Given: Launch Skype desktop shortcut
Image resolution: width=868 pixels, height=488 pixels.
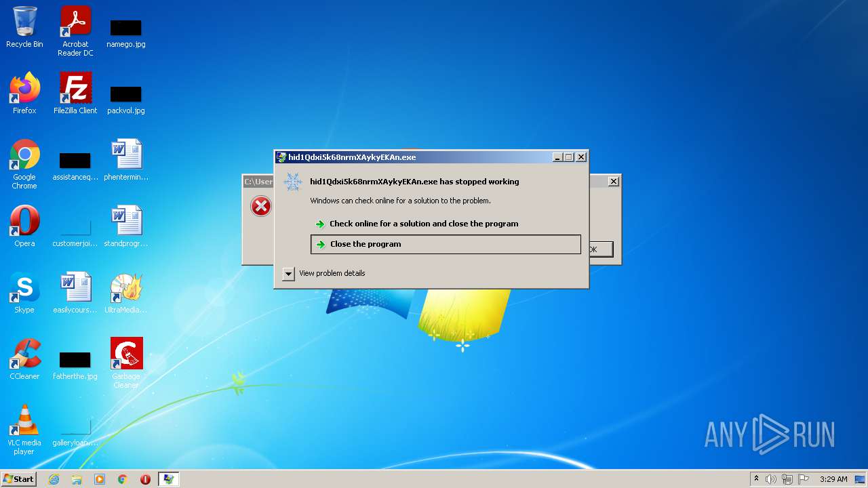Looking at the screenshot, I should pos(24,293).
